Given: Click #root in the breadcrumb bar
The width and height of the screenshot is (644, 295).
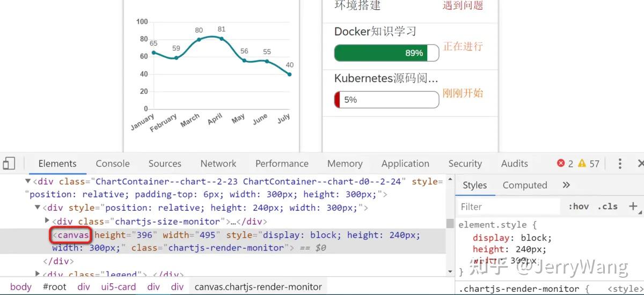Looking at the screenshot, I should pyautogui.click(x=55, y=287).
